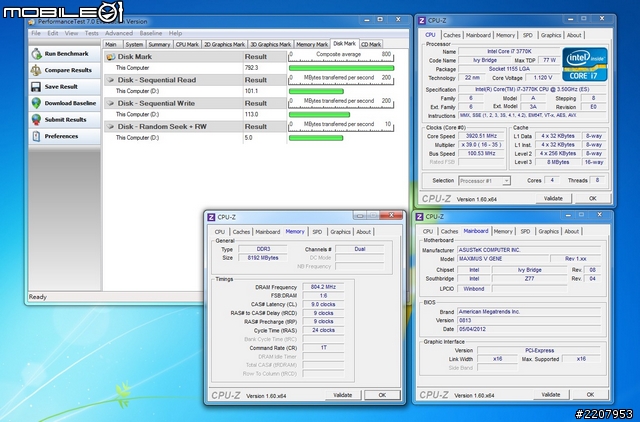Select About tab in Mainboard CPU-Z window
Screen dimensions: 640x422
[x=571, y=231]
